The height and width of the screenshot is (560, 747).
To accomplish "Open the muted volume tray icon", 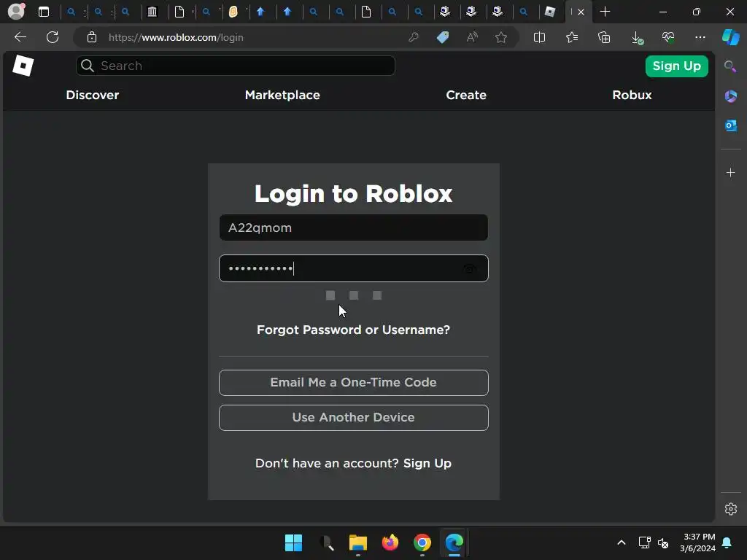I will (662, 542).
